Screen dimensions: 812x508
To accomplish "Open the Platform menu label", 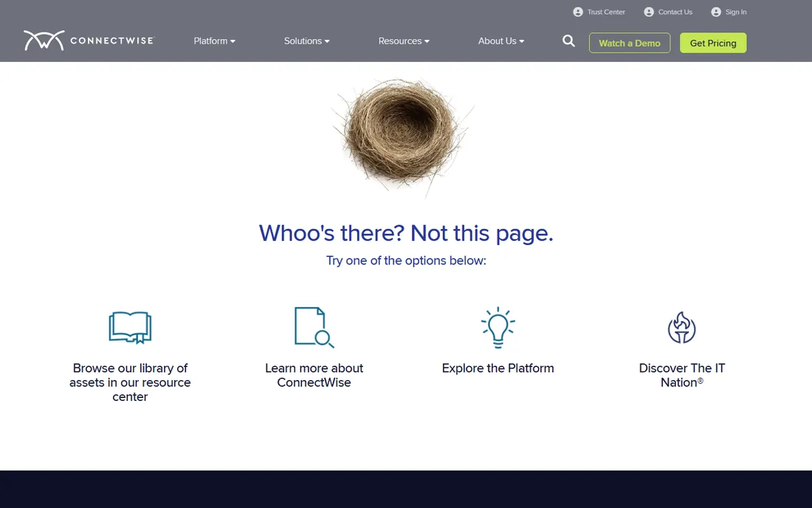I will (x=210, y=41).
